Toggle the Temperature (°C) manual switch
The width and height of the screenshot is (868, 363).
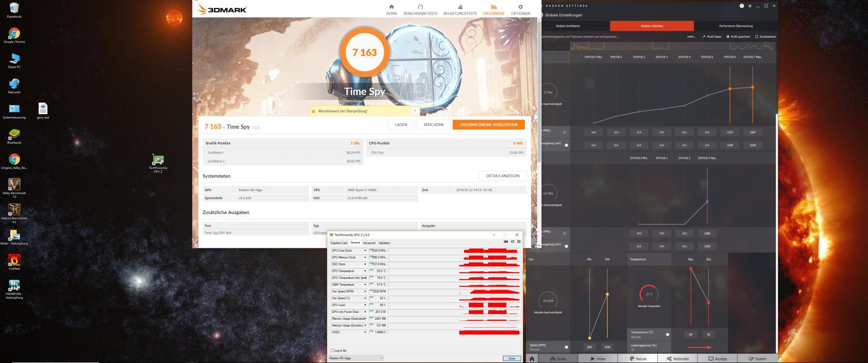667,334
